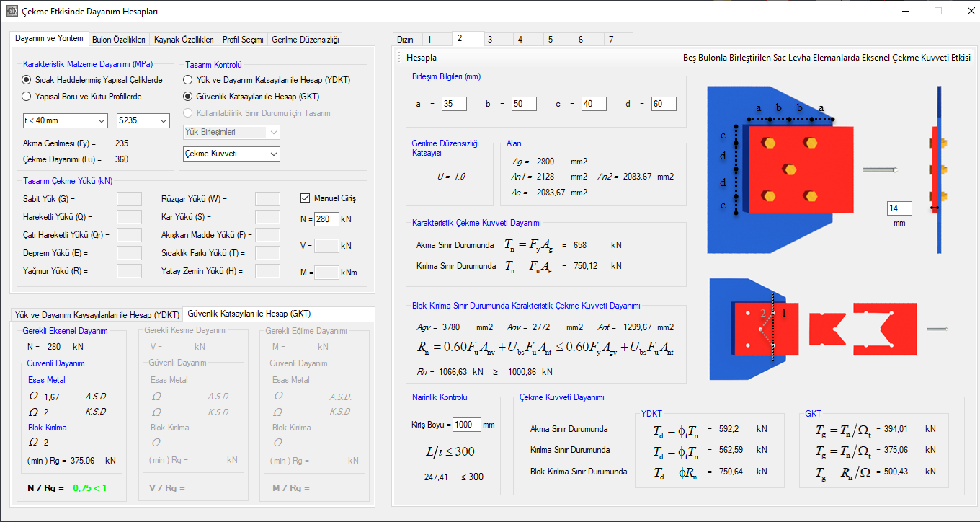Click the V shear force input field
980x522 pixels.
click(326, 246)
